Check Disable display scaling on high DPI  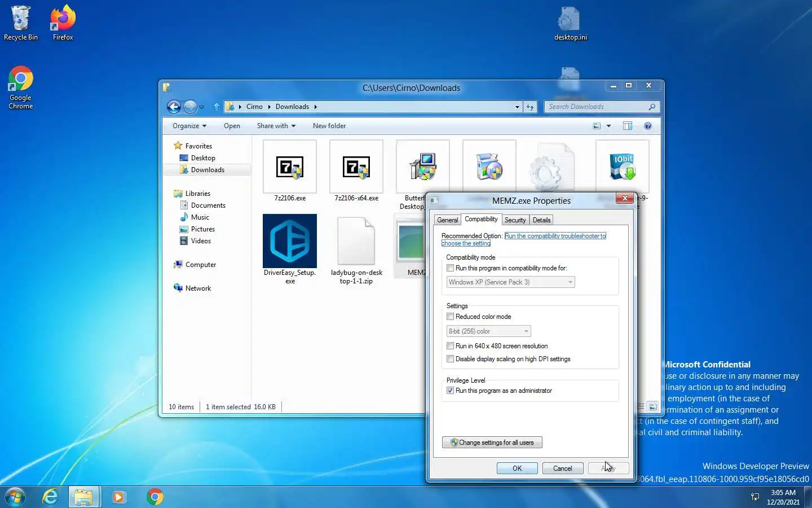[x=450, y=359]
